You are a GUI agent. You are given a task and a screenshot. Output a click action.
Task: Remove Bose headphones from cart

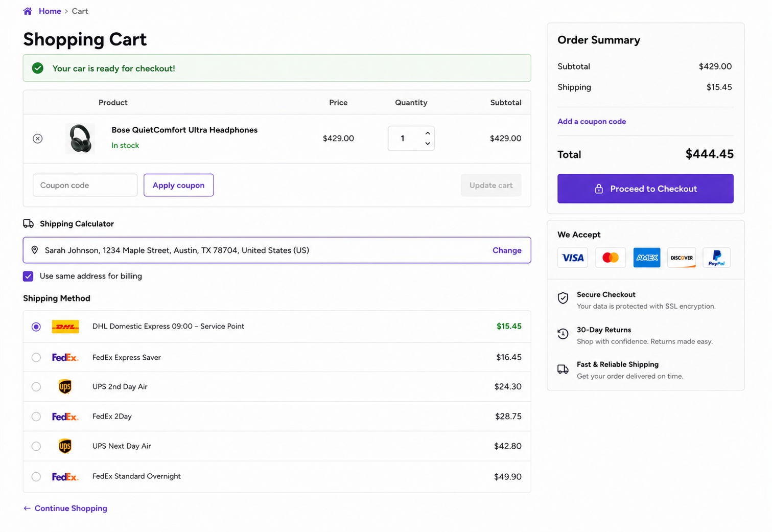[38, 138]
